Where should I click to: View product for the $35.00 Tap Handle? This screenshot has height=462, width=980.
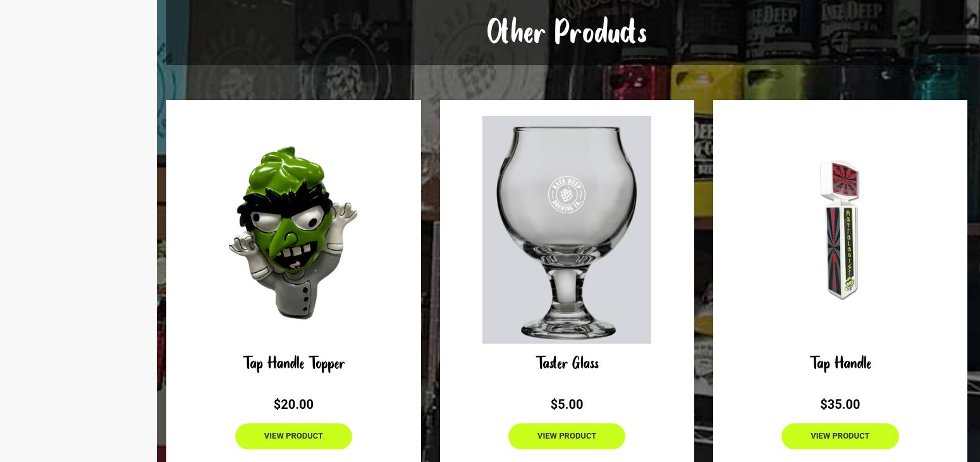point(840,436)
